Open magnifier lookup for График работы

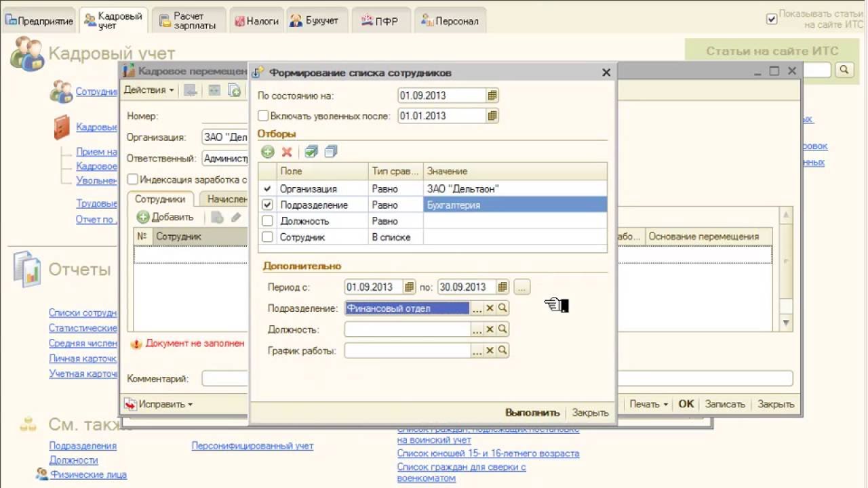coord(502,350)
